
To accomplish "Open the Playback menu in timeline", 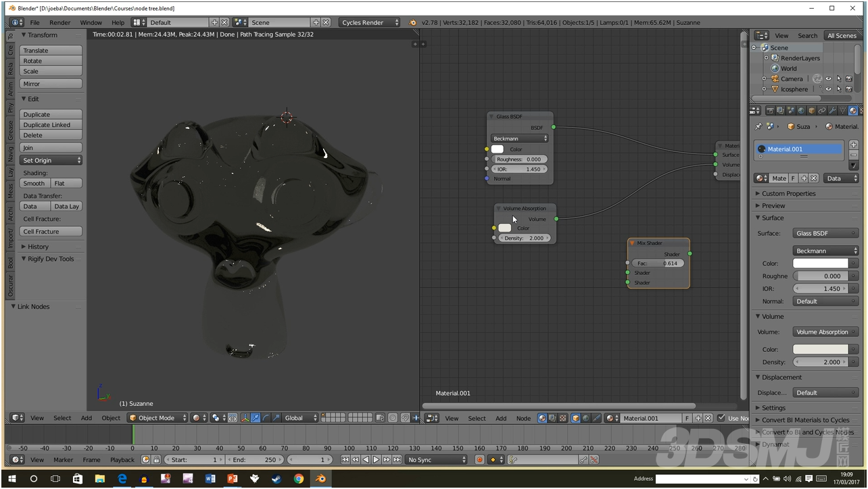I will tap(122, 460).
